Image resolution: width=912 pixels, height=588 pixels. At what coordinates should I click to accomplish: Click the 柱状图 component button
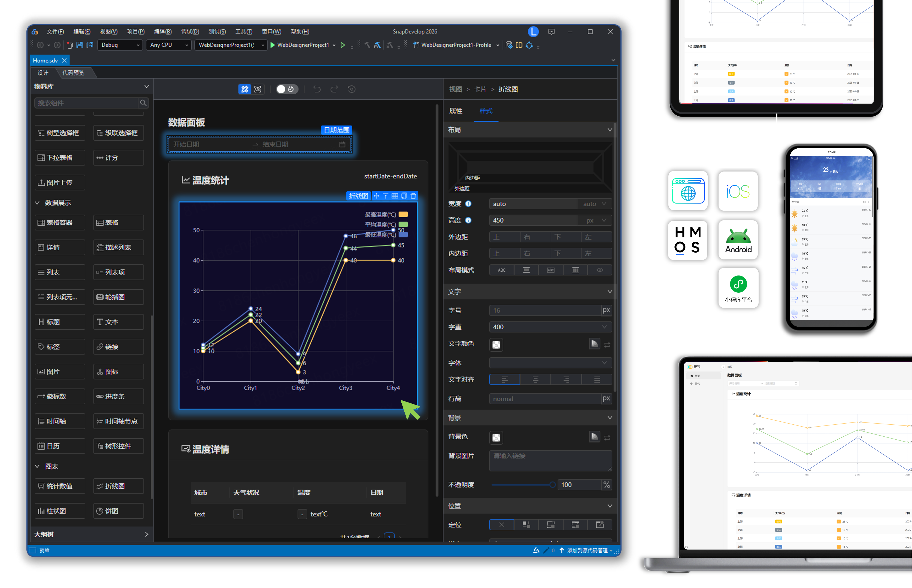(60, 511)
